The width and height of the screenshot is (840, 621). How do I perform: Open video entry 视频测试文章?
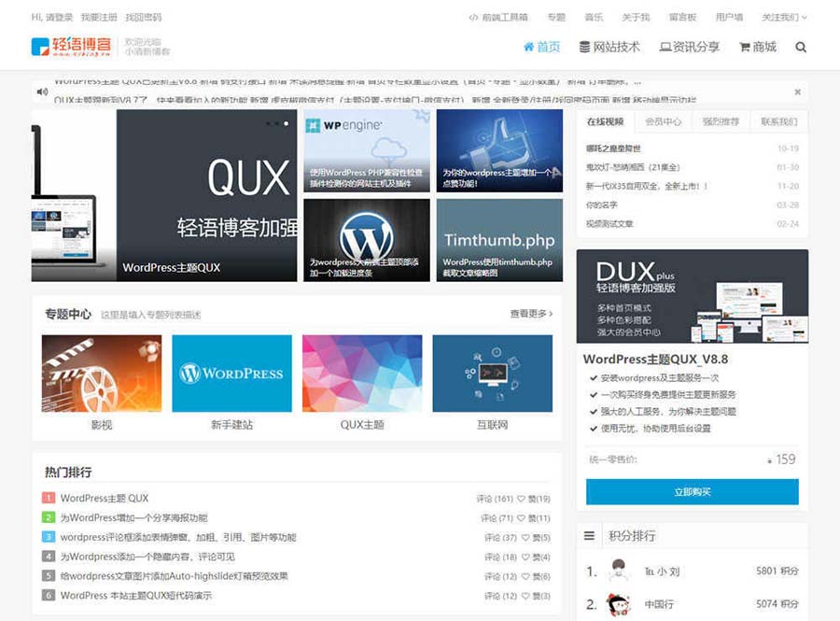(609, 223)
